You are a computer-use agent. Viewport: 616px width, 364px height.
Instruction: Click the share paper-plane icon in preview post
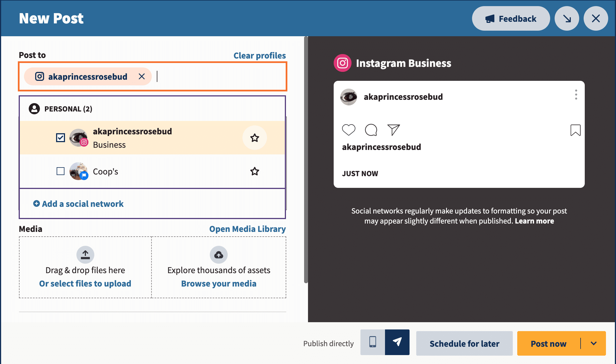tap(394, 130)
